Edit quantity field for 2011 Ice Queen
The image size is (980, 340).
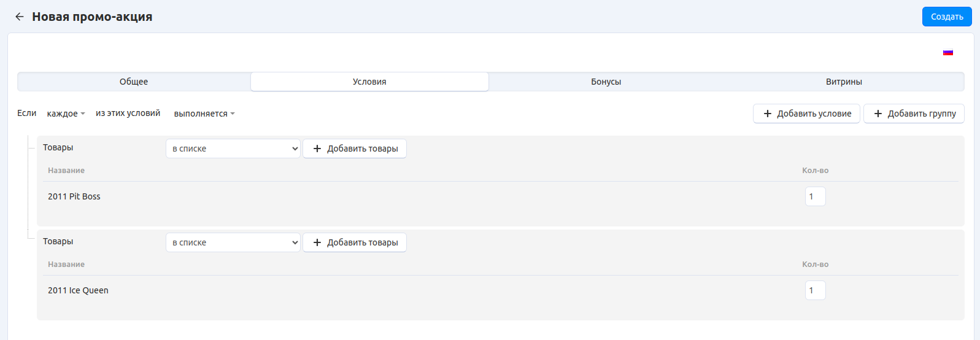tap(815, 290)
